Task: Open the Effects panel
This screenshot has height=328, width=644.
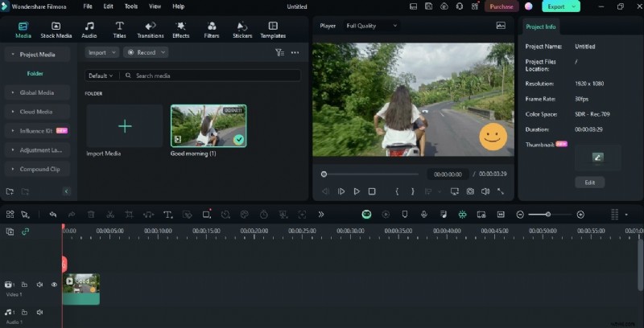Action: pos(181,30)
